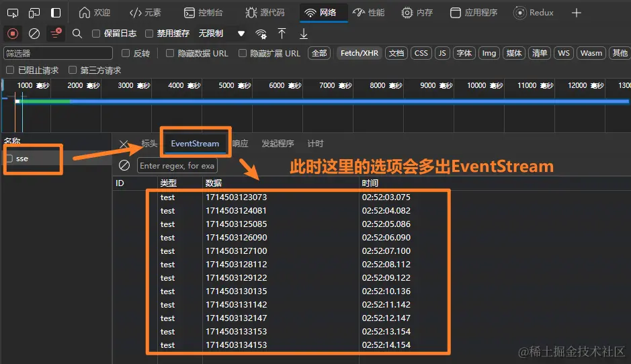The height and width of the screenshot is (364, 631).
Task: Select the 全部 filter button
Action: click(x=319, y=53)
